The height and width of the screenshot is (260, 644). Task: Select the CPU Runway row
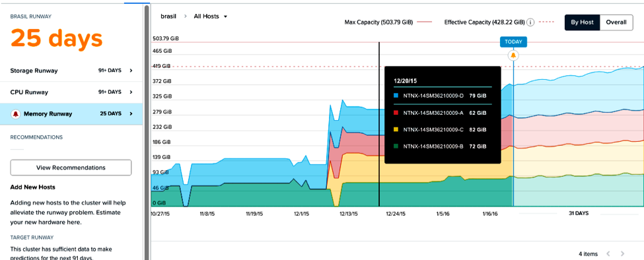click(x=71, y=92)
